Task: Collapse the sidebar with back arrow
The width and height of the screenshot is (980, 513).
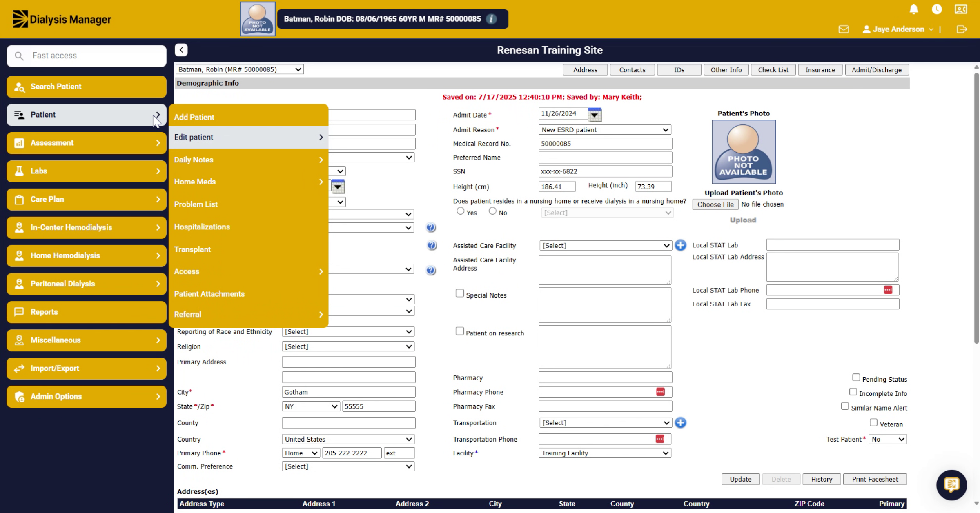Action: coord(181,50)
